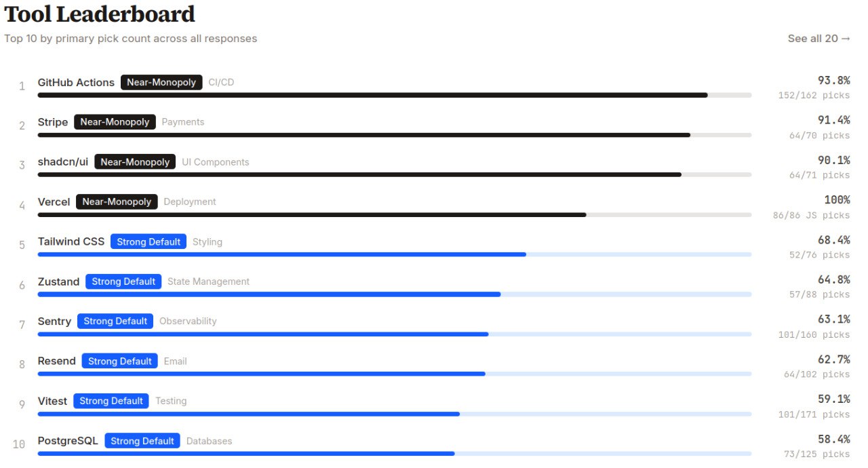
Task: Click the Tool Leaderboard heading
Action: pos(100,14)
